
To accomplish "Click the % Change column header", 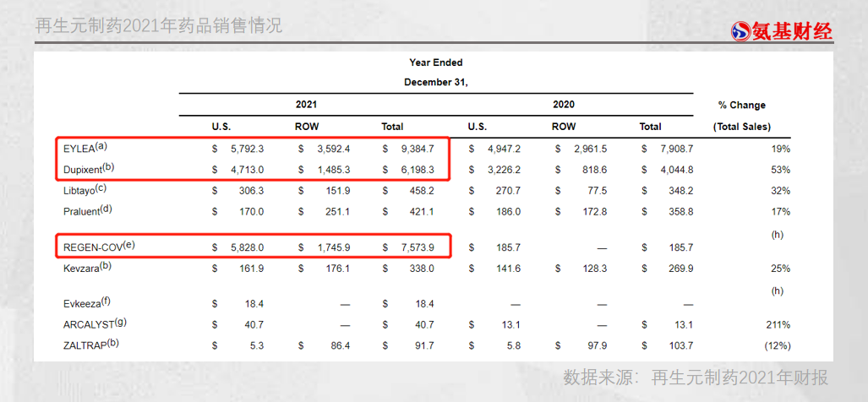I will point(741,106).
